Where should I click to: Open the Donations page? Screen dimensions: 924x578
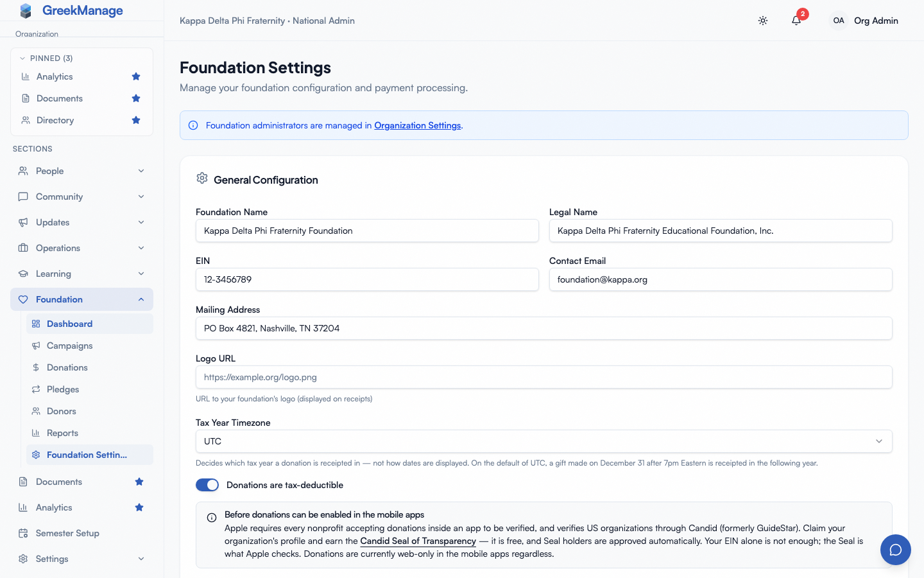90,367
